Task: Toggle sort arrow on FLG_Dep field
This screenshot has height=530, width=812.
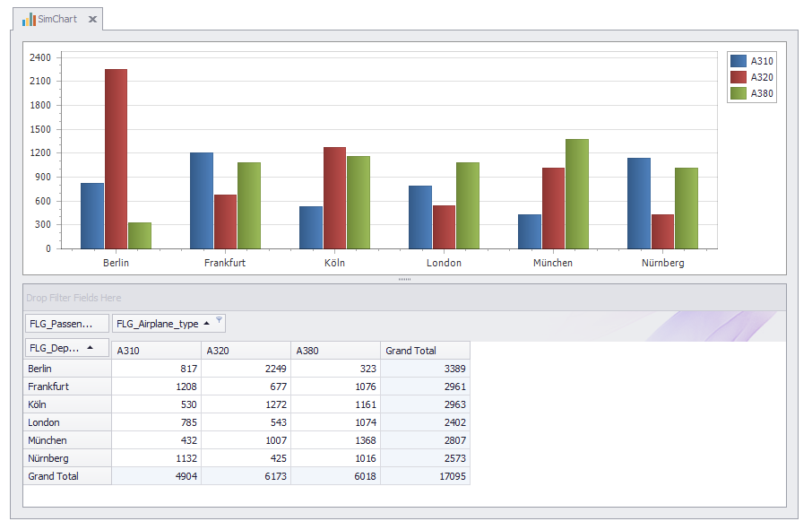Action: click(90, 348)
